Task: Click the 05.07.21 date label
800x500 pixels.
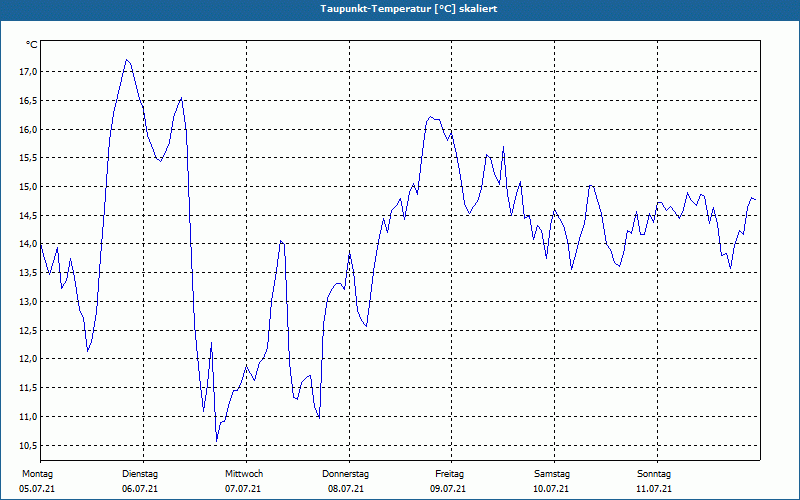Action: click(37, 489)
